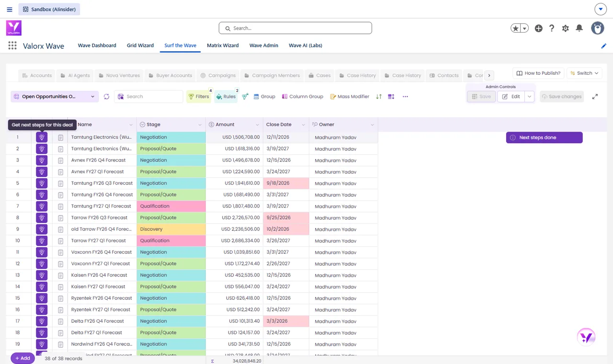The image size is (613, 364).
Task: Get next steps for Avnex FY26 Q4 Forecast
Action: pyautogui.click(x=42, y=160)
